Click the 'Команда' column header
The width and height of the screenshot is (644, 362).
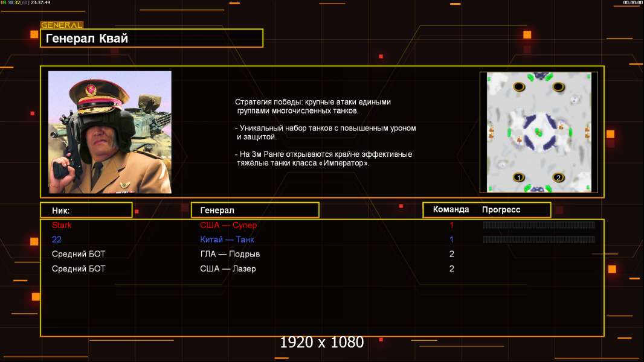[x=451, y=209]
